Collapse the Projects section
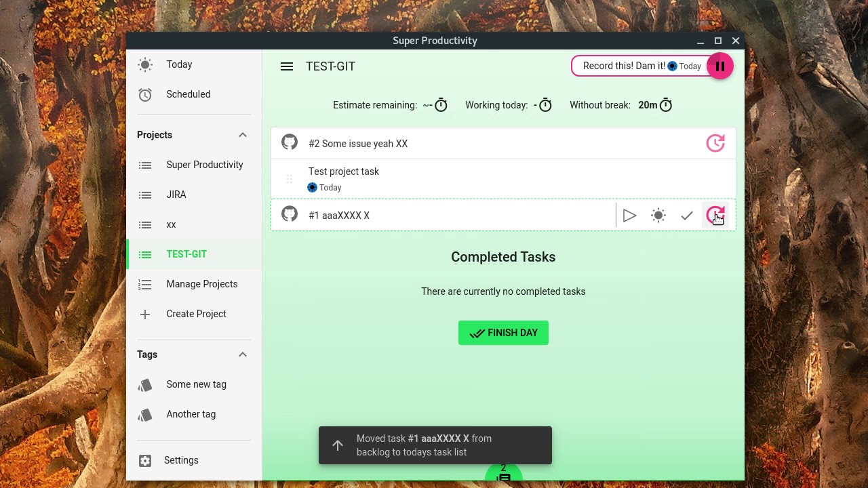The height and width of the screenshot is (488, 868). [242, 135]
